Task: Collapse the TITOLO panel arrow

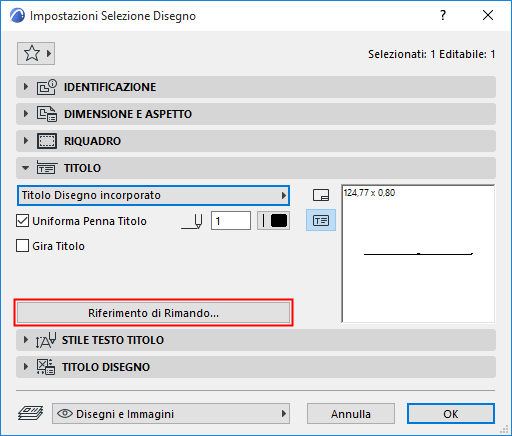Action: click(26, 168)
